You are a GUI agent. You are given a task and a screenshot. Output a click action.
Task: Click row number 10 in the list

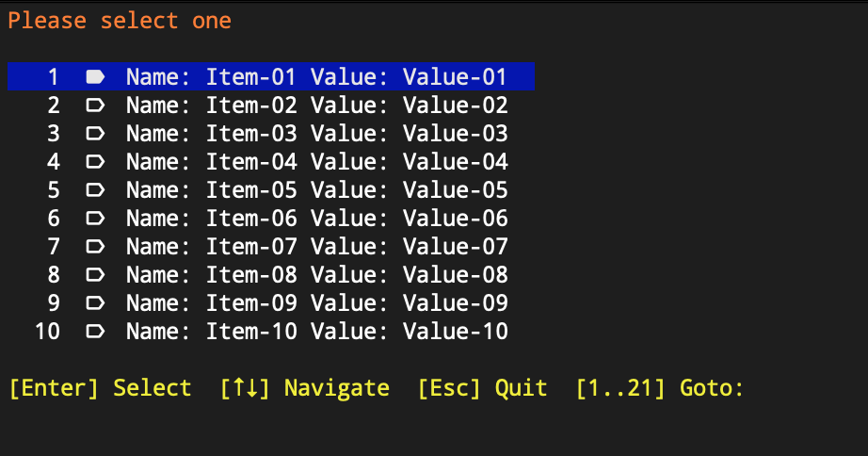pyautogui.click(x=47, y=332)
